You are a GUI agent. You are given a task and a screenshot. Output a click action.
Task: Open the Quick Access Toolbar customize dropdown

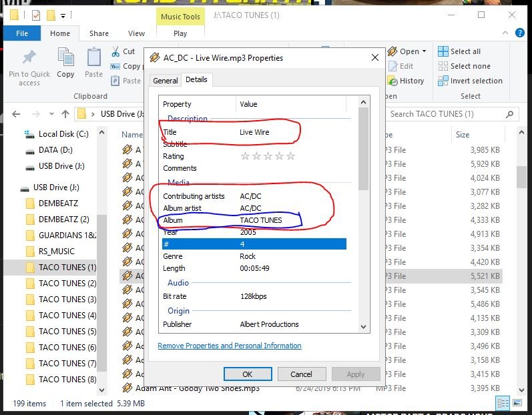63,15
